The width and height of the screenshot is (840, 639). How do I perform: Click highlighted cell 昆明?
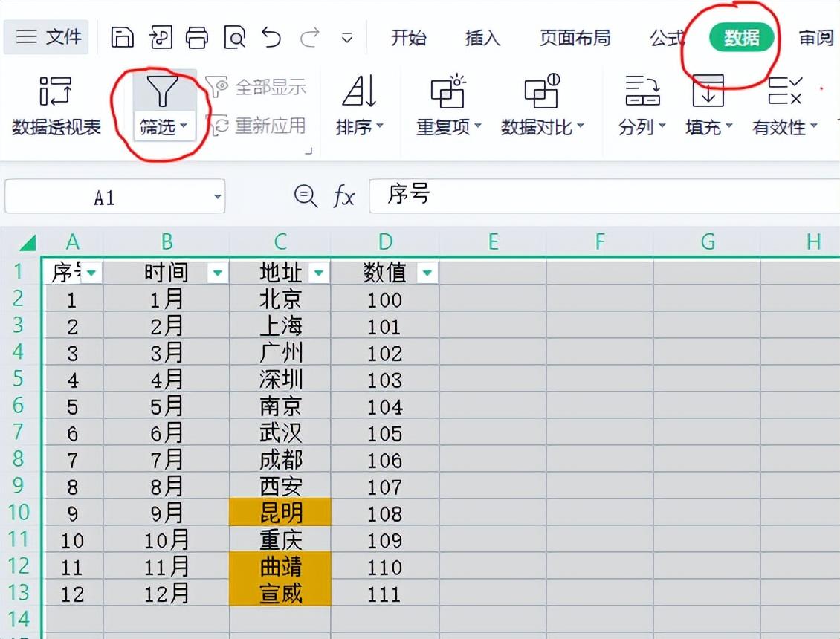(280, 513)
